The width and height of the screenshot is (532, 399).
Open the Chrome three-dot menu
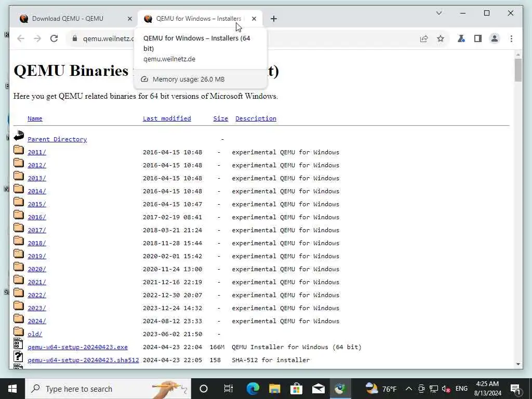pos(511,38)
